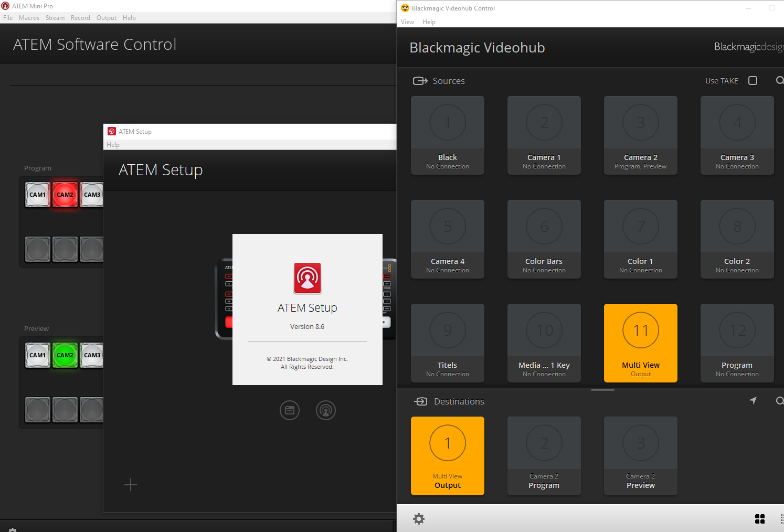Image resolution: width=784 pixels, height=532 pixels.
Task: Enable the Use TAKE checkbox
Action: pyautogui.click(x=753, y=80)
